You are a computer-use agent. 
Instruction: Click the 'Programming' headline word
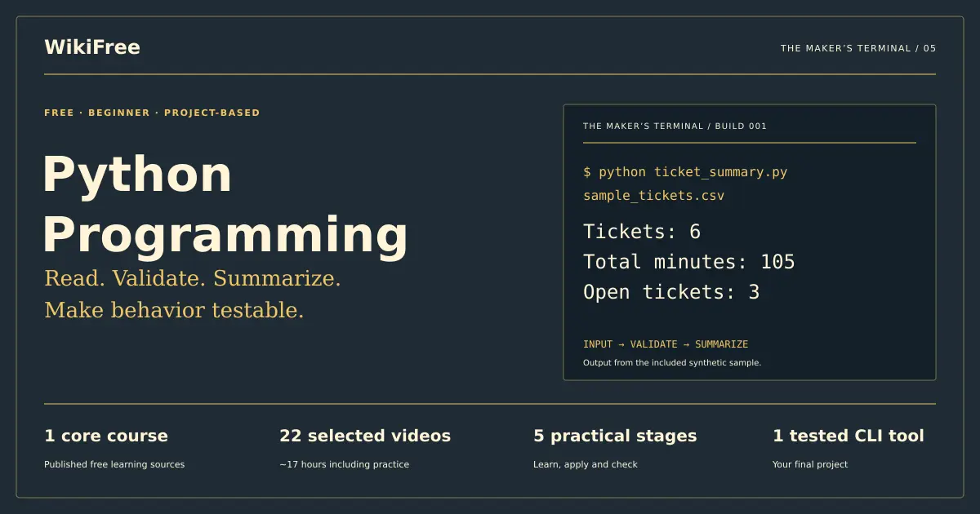(225, 235)
